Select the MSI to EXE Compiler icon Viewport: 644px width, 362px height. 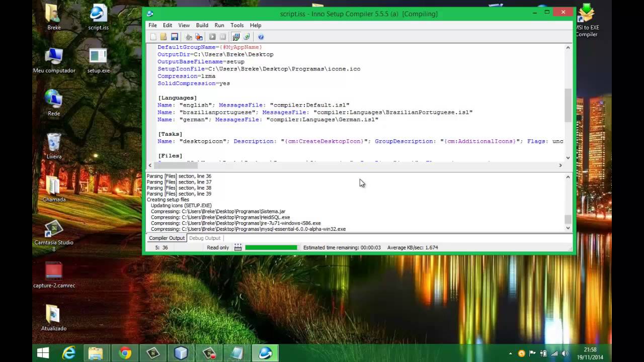click(587, 20)
